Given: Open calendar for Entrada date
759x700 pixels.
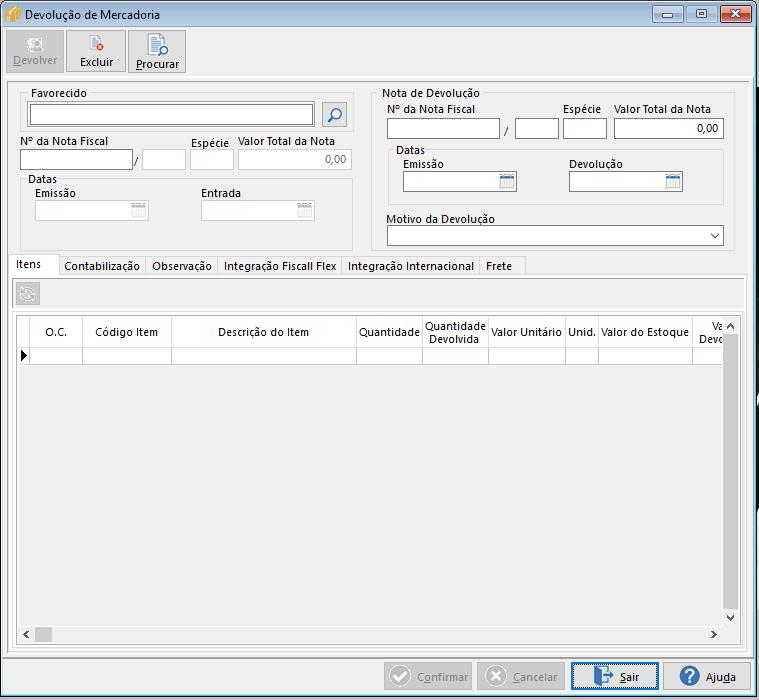Looking at the screenshot, I should coord(304,210).
